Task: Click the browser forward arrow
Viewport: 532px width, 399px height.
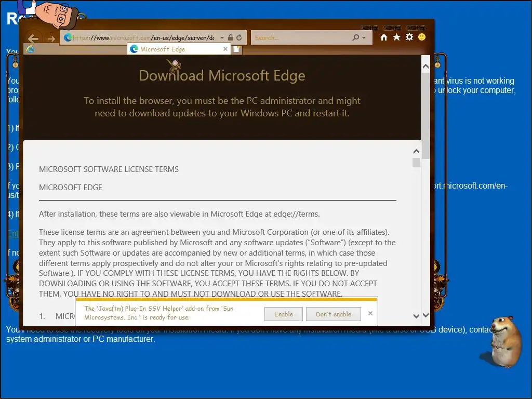Action: coord(51,38)
